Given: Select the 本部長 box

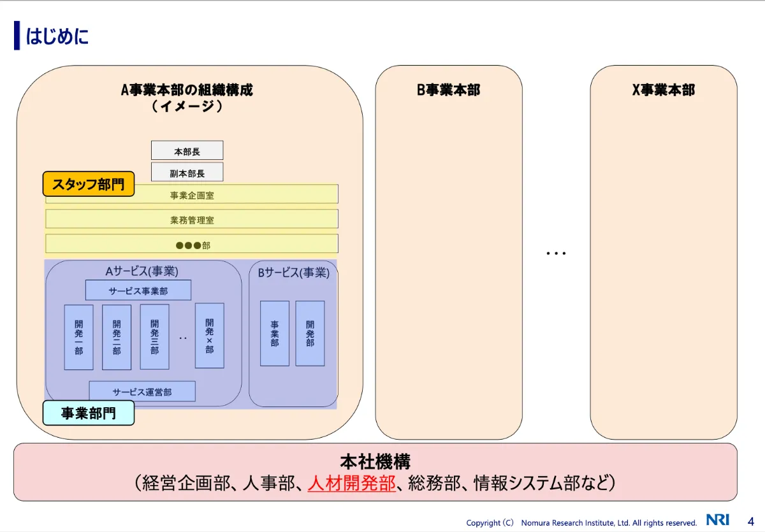Looking at the screenshot, I should pos(186,150).
